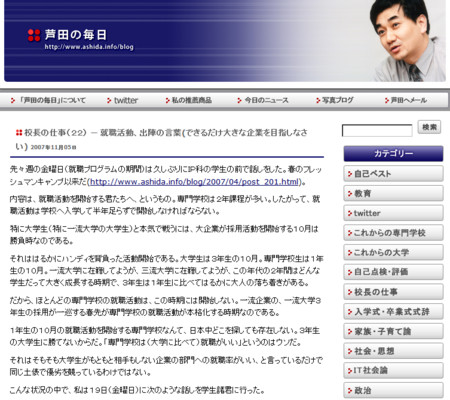Viewport: 450px width, 400px height.
Task: Open the これからの大学 category
Action: click(393, 252)
